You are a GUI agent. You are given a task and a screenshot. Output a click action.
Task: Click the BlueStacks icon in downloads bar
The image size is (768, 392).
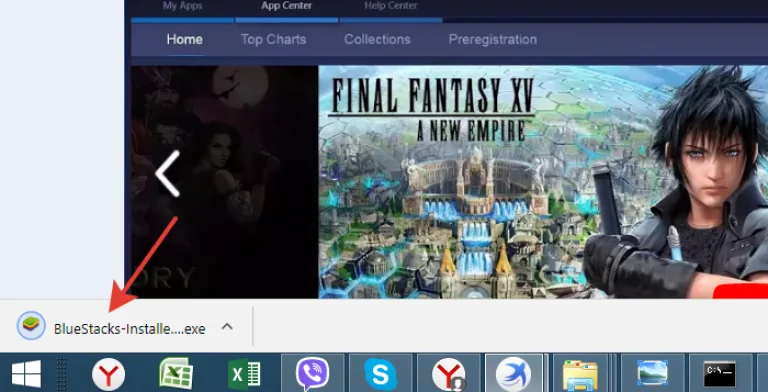point(31,326)
